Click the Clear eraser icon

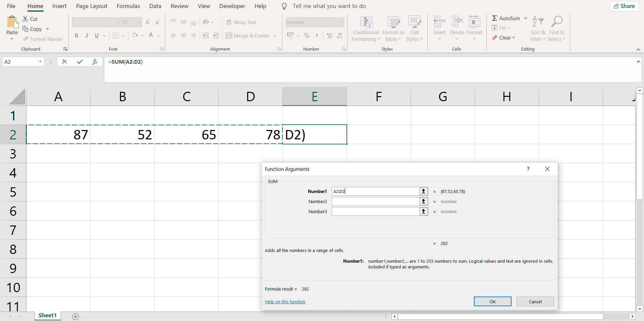point(495,38)
